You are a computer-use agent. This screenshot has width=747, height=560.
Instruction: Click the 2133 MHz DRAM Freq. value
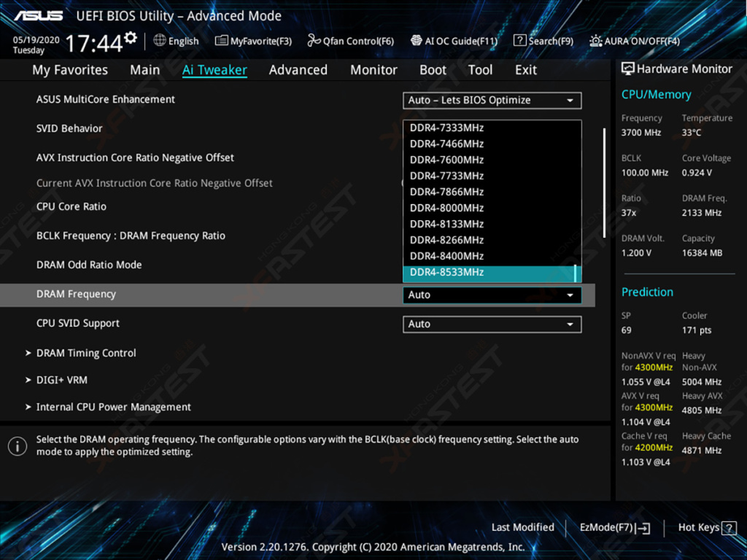pyautogui.click(x=701, y=213)
